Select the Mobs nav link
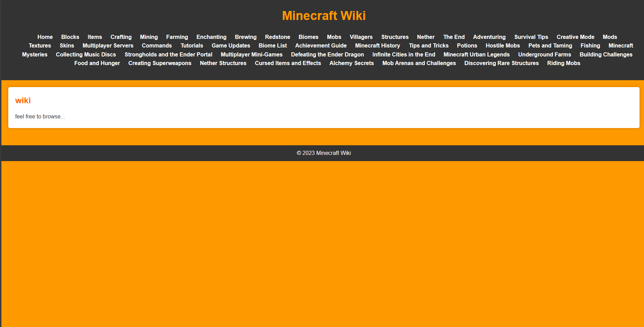 pos(334,37)
